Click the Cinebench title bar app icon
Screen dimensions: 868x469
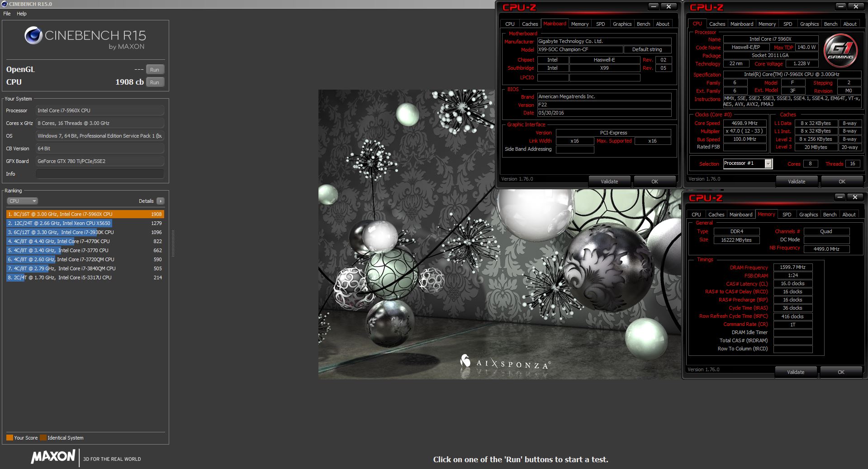tap(4, 4)
